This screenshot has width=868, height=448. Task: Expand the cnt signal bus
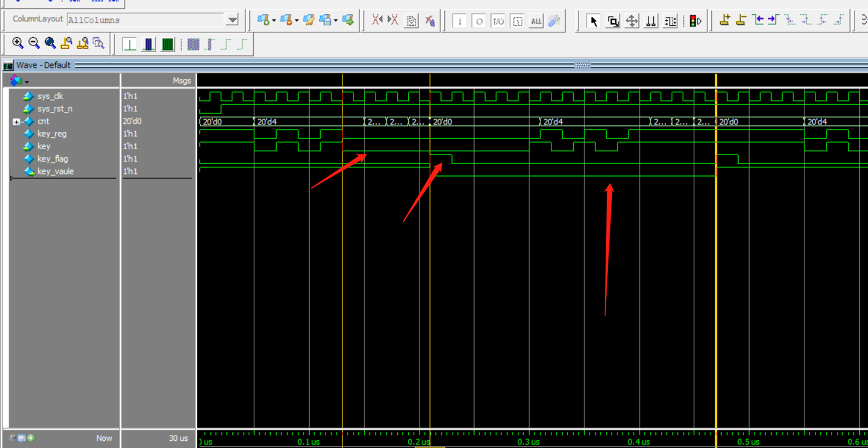tap(16, 122)
